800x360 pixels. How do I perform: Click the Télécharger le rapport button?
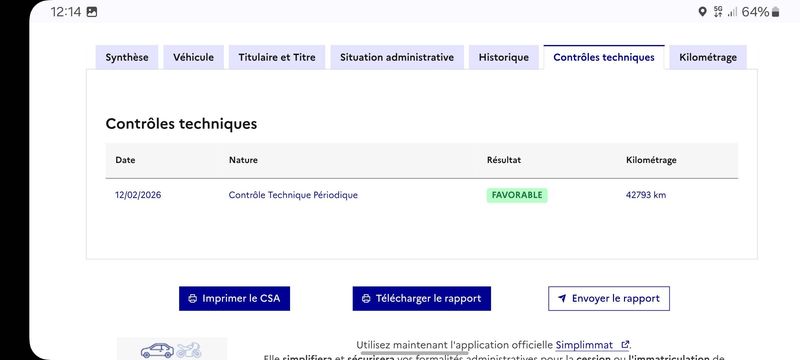[421, 298]
